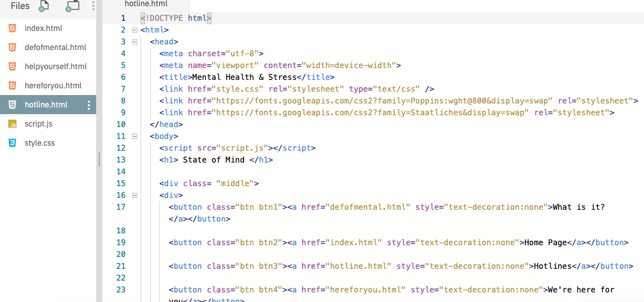The width and height of the screenshot is (644, 302).
Task: Open defofmental.html in the file list
Action: point(56,47)
